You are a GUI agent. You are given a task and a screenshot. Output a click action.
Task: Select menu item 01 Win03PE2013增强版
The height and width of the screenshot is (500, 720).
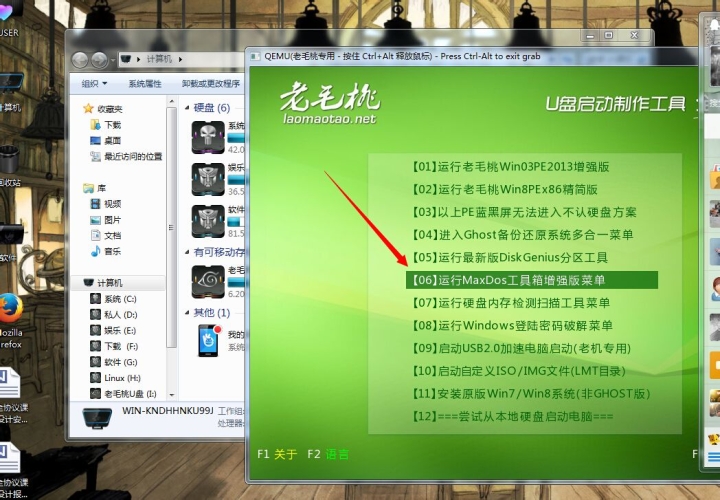[x=511, y=166]
